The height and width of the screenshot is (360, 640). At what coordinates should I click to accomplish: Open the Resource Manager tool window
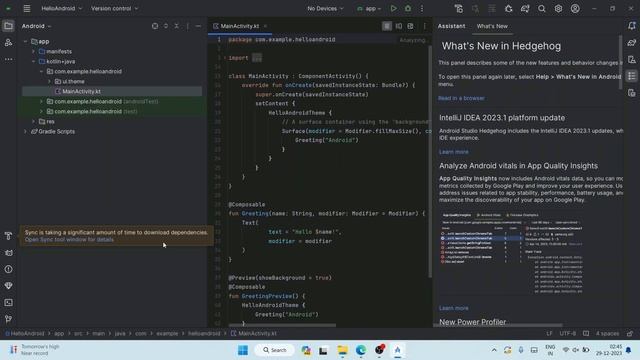click(8, 42)
